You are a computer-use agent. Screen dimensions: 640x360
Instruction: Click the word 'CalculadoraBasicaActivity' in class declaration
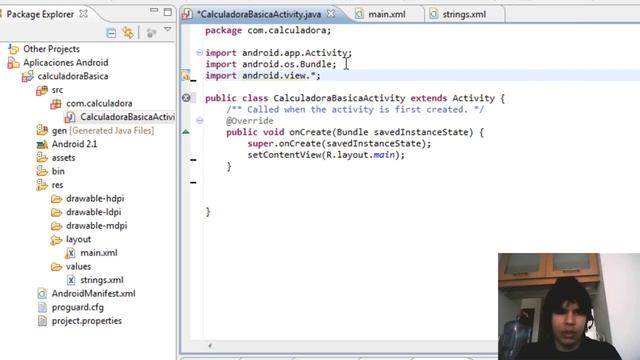click(339, 98)
